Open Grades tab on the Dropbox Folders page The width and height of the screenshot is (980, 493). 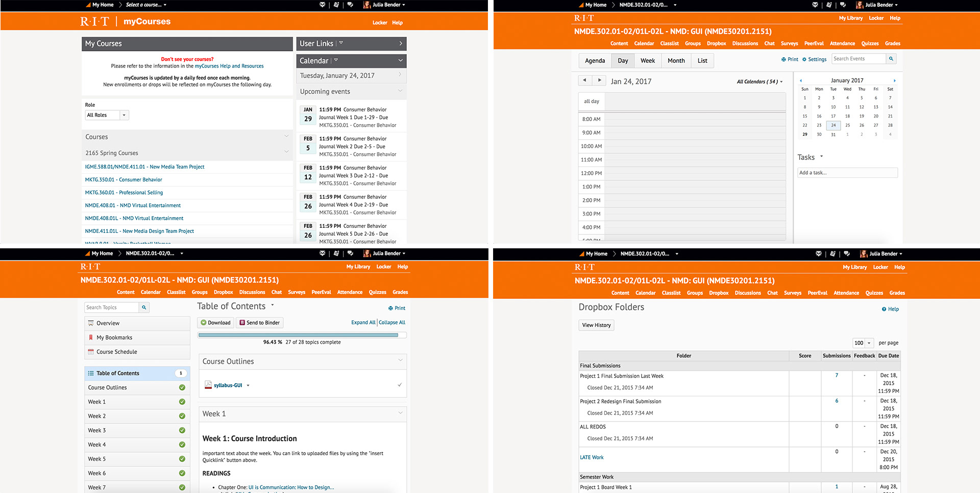[897, 293]
